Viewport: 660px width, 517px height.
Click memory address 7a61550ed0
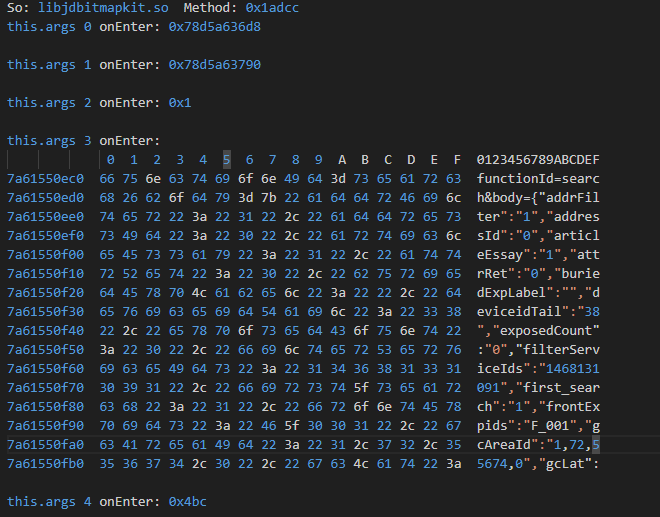click(46, 197)
